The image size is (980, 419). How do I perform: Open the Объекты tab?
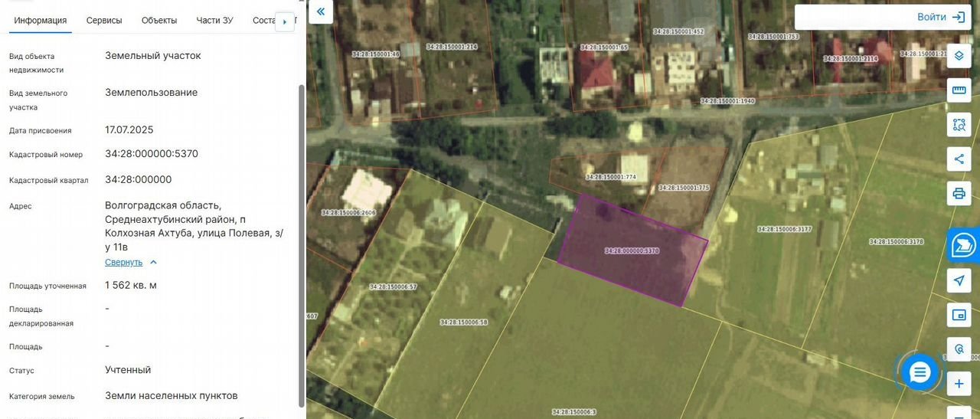point(159,21)
